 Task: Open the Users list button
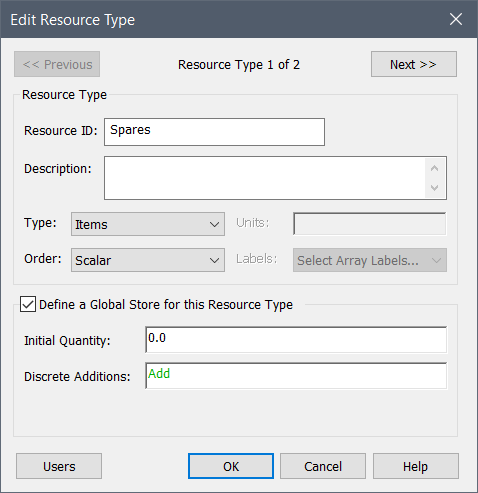[x=59, y=466]
